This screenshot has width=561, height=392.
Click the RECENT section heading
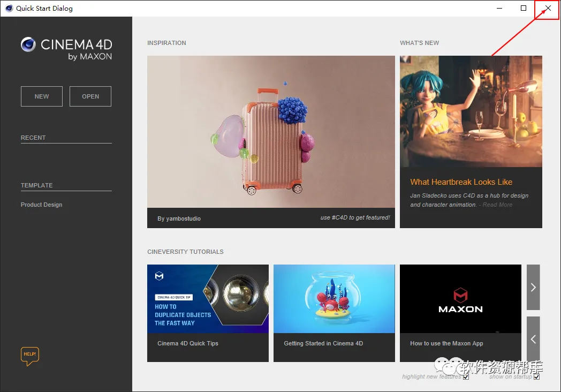point(33,138)
